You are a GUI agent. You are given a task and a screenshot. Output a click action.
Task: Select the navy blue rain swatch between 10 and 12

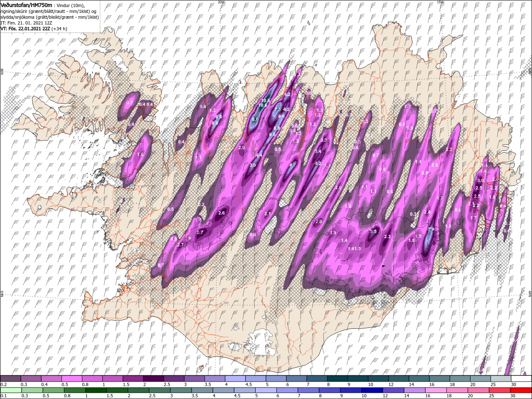pyautogui.click(x=372, y=390)
